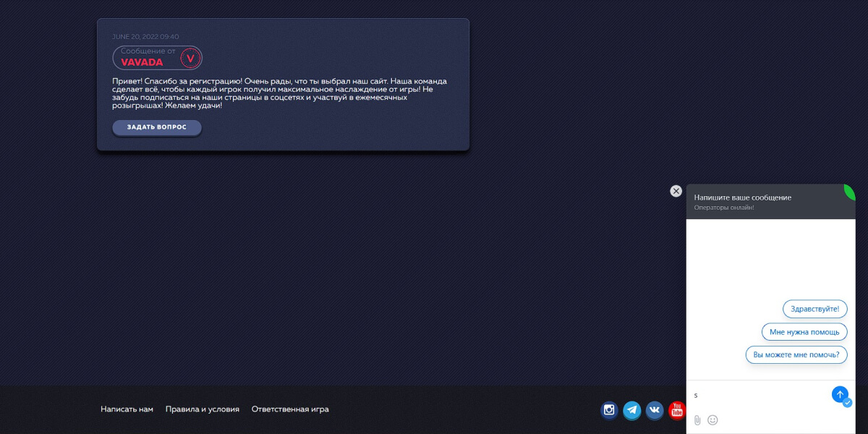The height and width of the screenshot is (434, 868).
Task: Click the JUNE 20, 2022 message timestamp
Action: [145, 37]
